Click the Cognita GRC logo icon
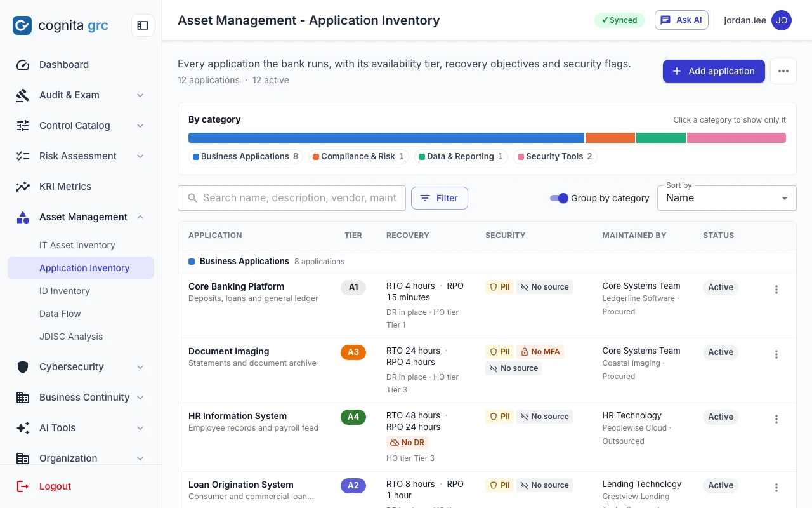 pyautogui.click(x=22, y=25)
